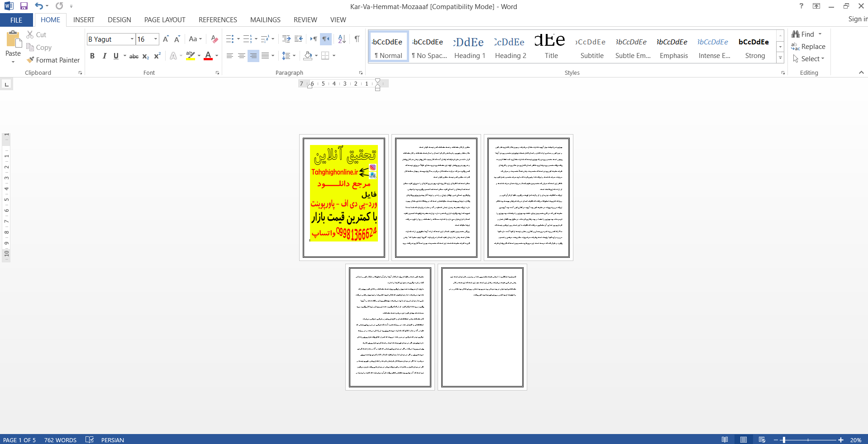The height and width of the screenshot is (444, 868).
Task: Clear all formatting with the eraser icon
Action: [x=215, y=39]
